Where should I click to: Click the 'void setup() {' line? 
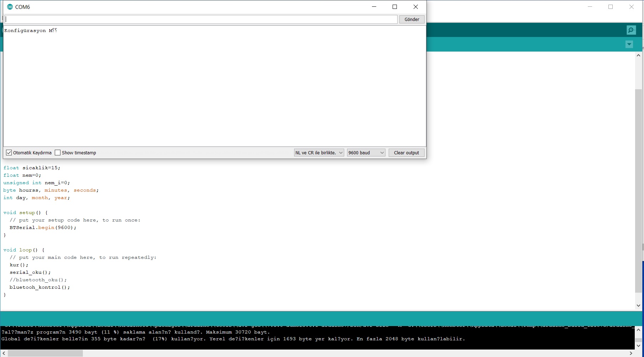coord(26,213)
